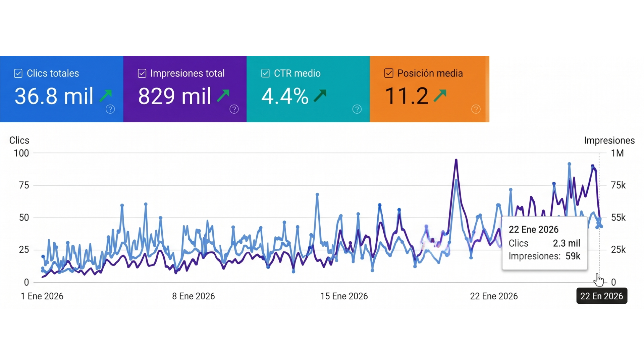Image resolution: width=644 pixels, height=362 pixels.
Task: Click the 8 Ene 2026 axis date
Action: click(194, 296)
